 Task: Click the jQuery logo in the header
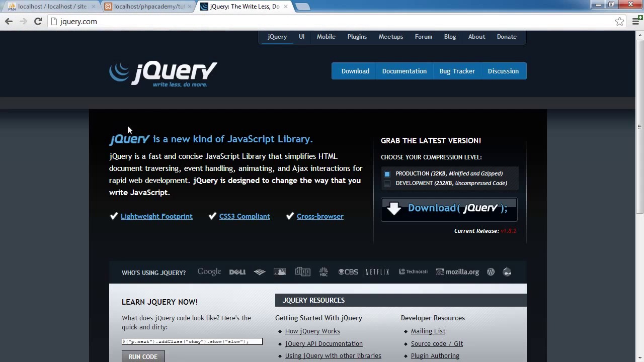tap(163, 74)
